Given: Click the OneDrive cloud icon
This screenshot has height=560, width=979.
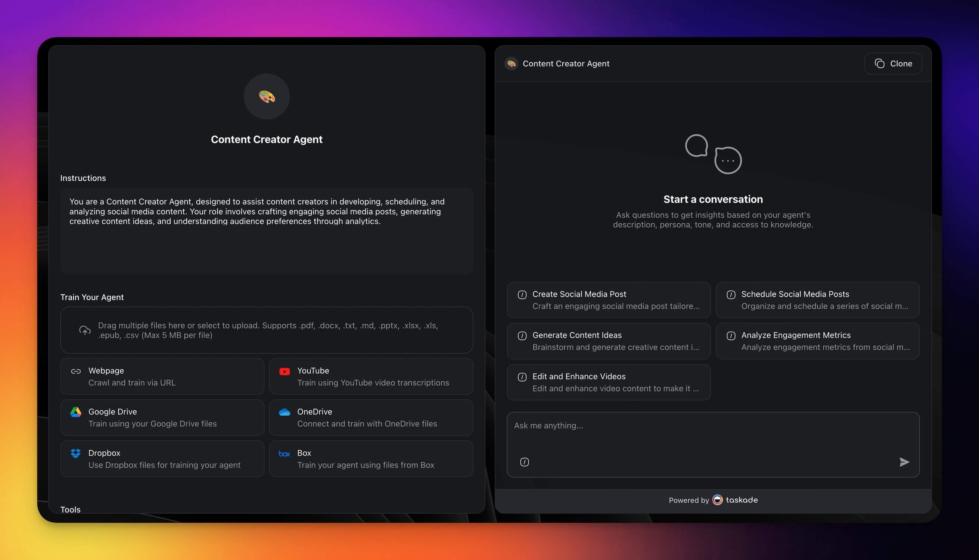Looking at the screenshot, I should click(x=284, y=412).
